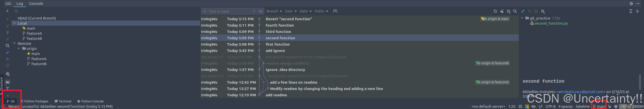Toggle the blue preview diff arrows button

point(523,11)
